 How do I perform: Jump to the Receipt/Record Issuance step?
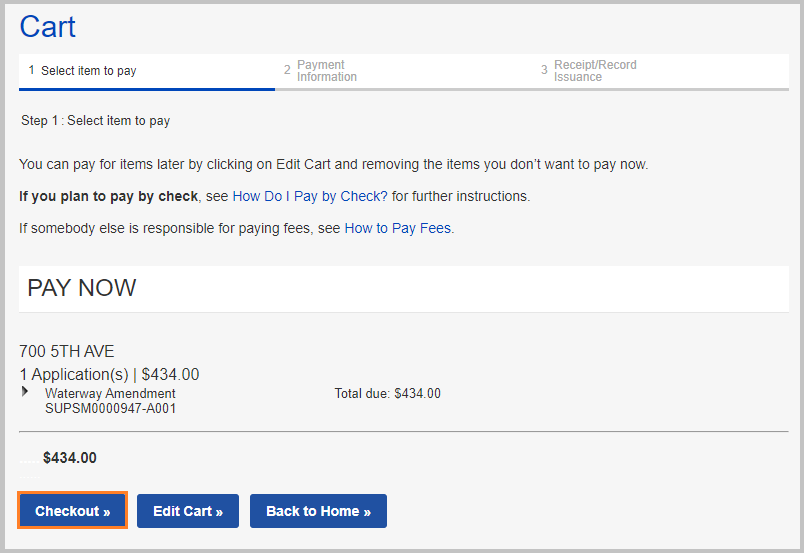pos(594,71)
